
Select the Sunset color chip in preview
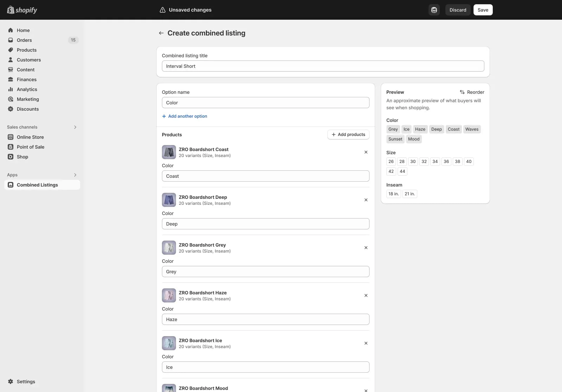pyautogui.click(x=395, y=139)
